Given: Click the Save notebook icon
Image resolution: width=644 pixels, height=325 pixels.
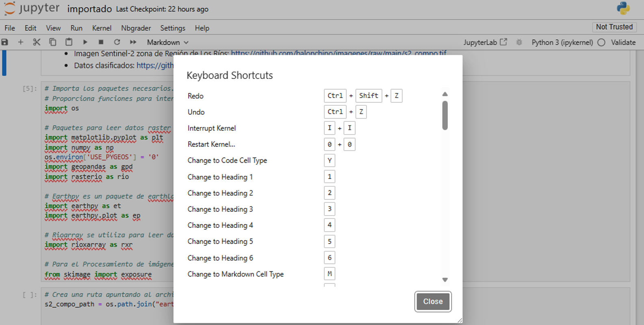Looking at the screenshot, I should pyautogui.click(x=5, y=42).
